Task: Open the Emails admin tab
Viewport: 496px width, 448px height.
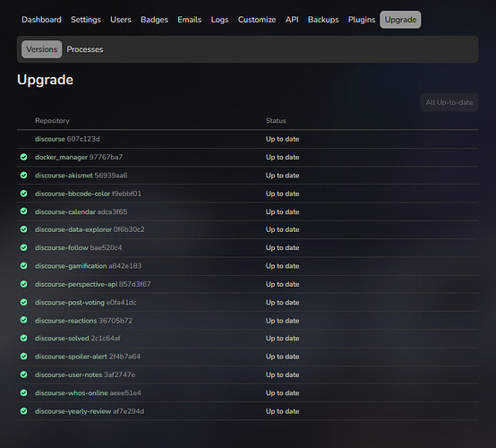Action: (x=190, y=20)
